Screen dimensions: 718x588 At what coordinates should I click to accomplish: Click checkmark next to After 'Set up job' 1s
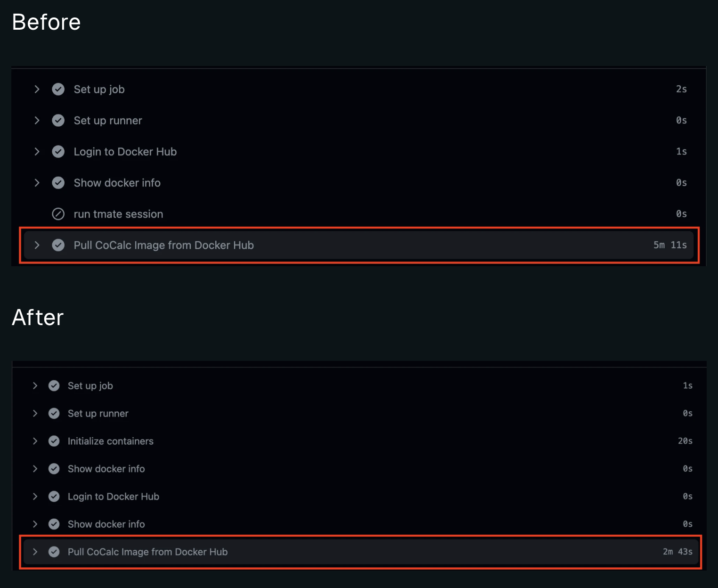click(x=54, y=385)
